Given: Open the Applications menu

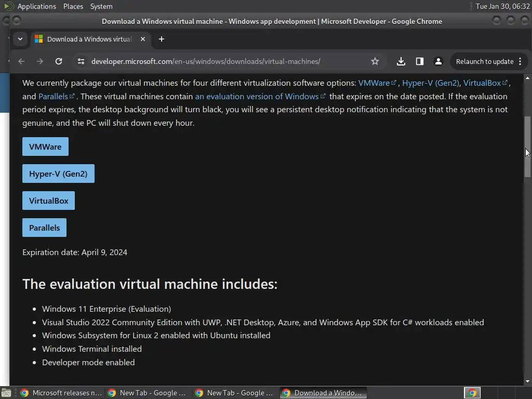Looking at the screenshot, I should tap(37, 6).
